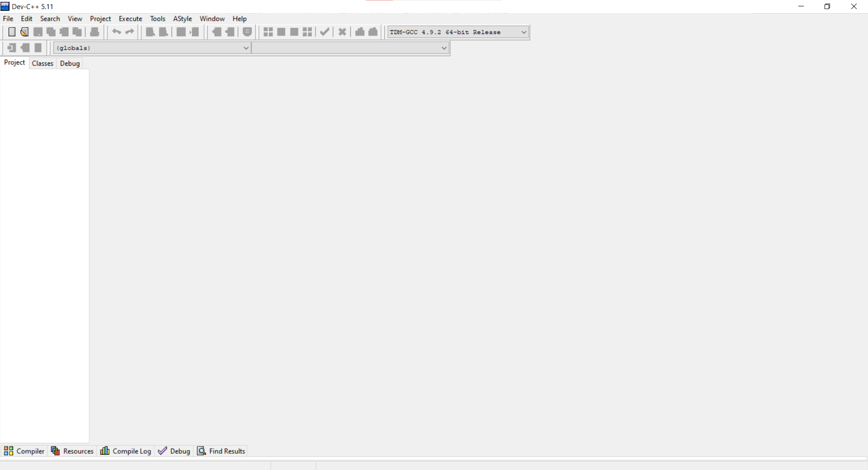Image resolution: width=868 pixels, height=470 pixels.
Task: Click the Print icon in the toolbar
Action: pyautogui.click(x=95, y=32)
